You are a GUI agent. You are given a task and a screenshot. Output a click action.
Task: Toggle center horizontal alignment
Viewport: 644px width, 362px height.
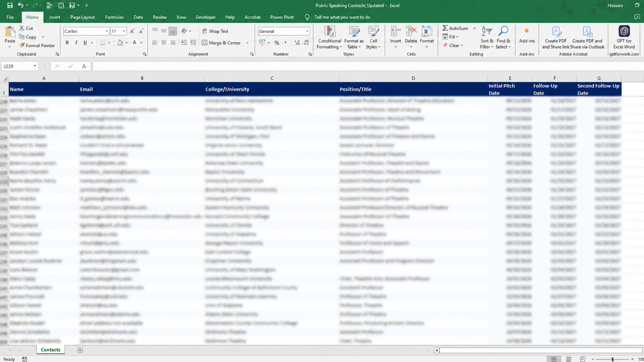pos(164,43)
